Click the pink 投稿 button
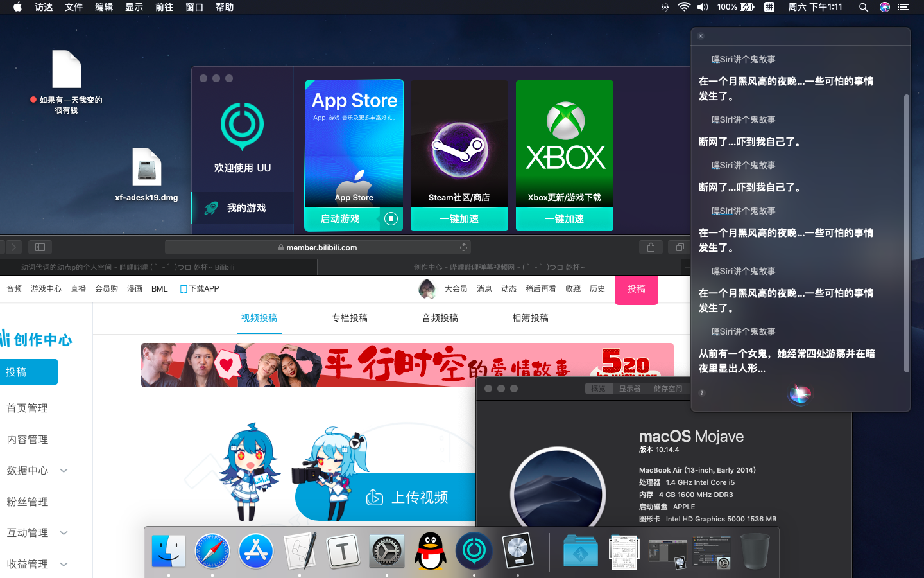 coord(637,290)
